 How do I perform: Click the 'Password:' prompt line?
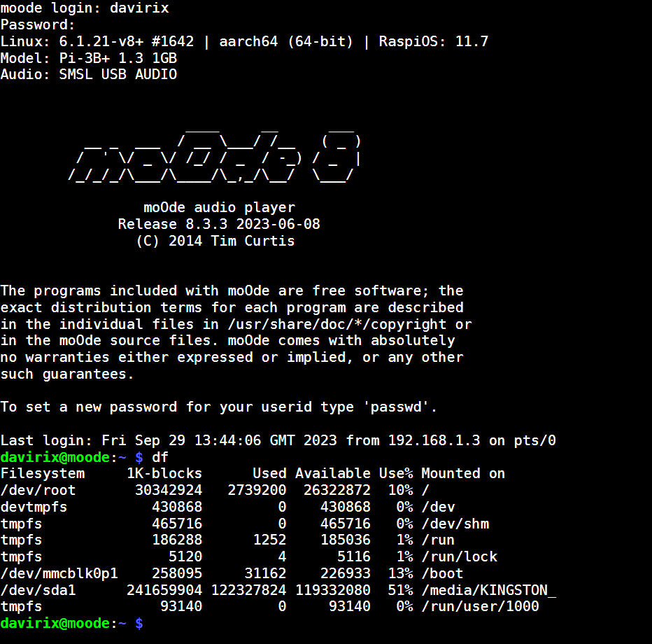(x=37, y=24)
